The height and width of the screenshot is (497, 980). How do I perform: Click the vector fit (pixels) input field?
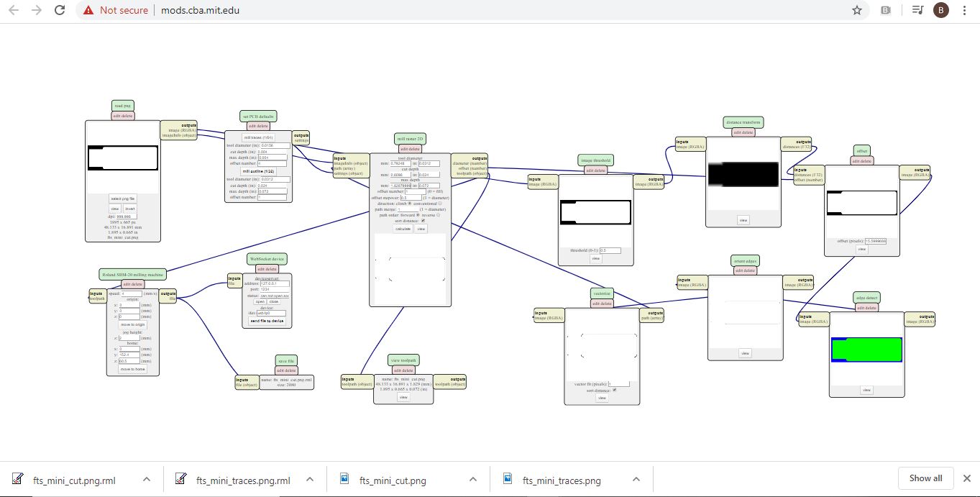619,383
